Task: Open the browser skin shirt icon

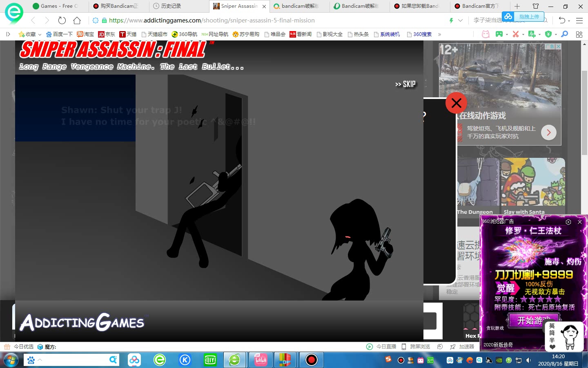Action: (x=536, y=6)
